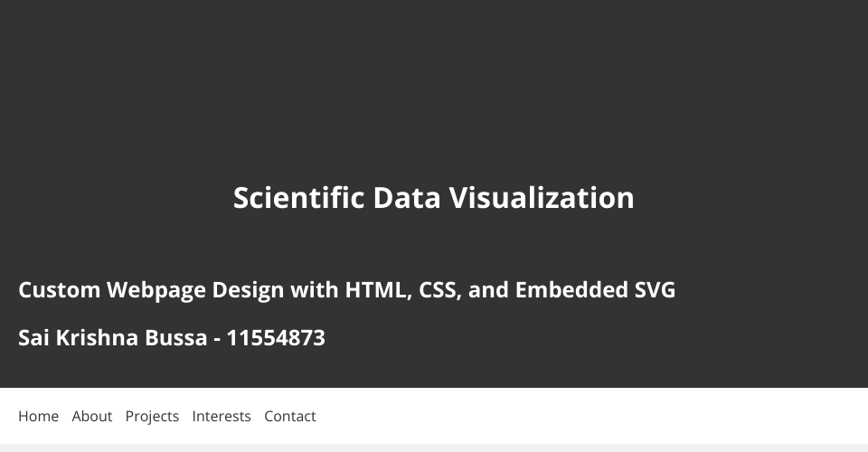Image resolution: width=868 pixels, height=452 pixels.
Task: Click the student ID number 11554873
Action: [x=276, y=338]
